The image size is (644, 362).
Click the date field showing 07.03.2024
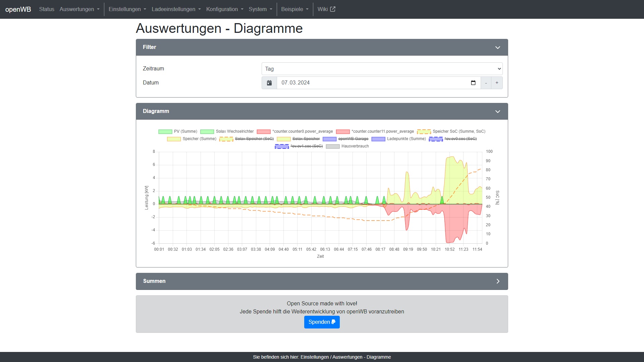pos(379,83)
